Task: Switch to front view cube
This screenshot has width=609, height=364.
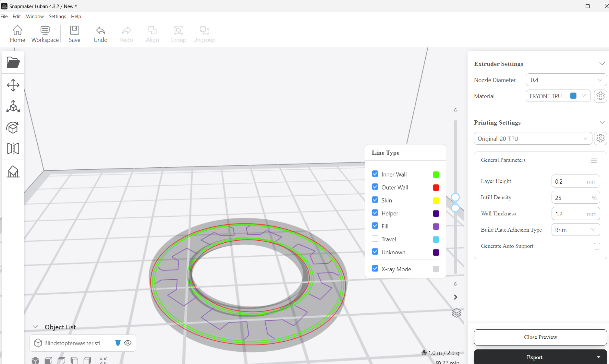Action: (48, 360)
